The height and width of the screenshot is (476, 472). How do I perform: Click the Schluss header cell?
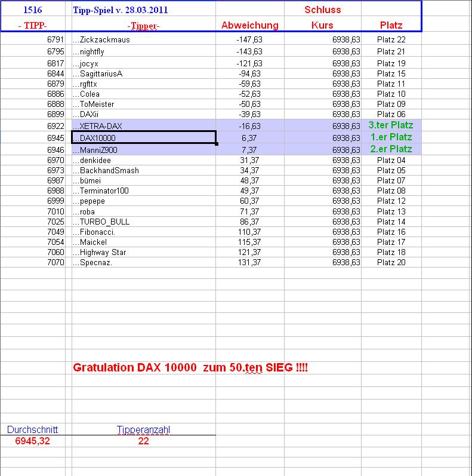pos(323,10)
